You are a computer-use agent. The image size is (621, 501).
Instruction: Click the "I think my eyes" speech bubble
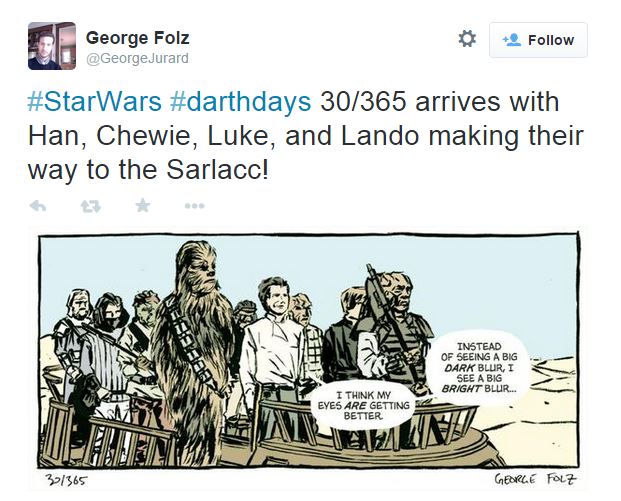(363, 406)
